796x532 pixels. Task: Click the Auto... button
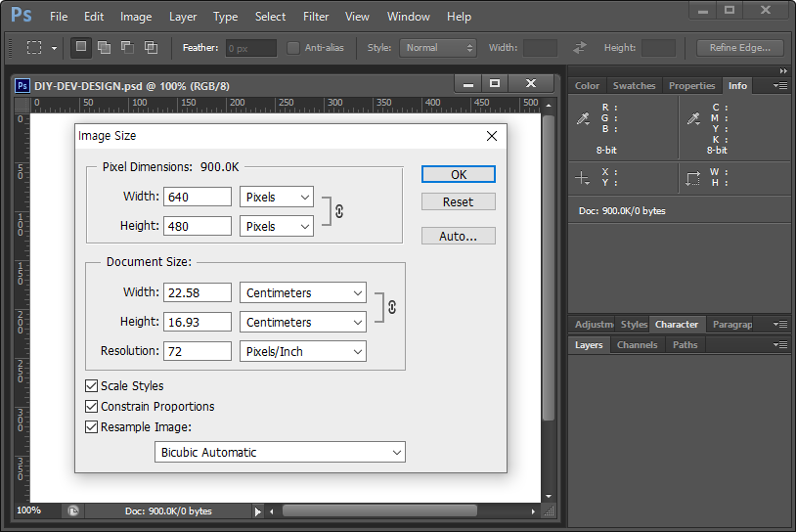[459, 236]
